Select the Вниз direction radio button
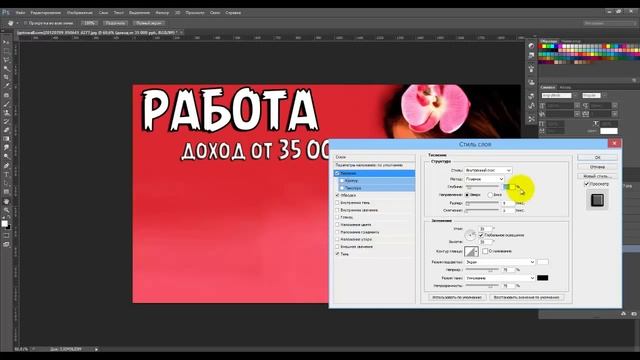The width and height of the screenshot is (640, 360). tap(490, 195)
